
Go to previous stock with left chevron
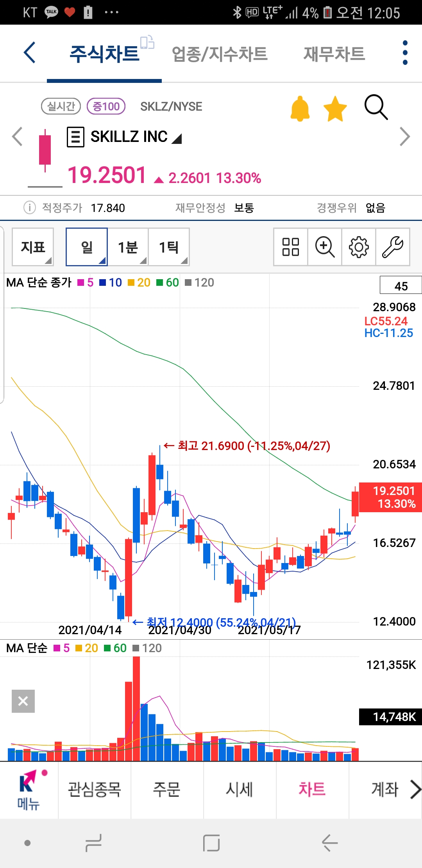tap(17, 136)
